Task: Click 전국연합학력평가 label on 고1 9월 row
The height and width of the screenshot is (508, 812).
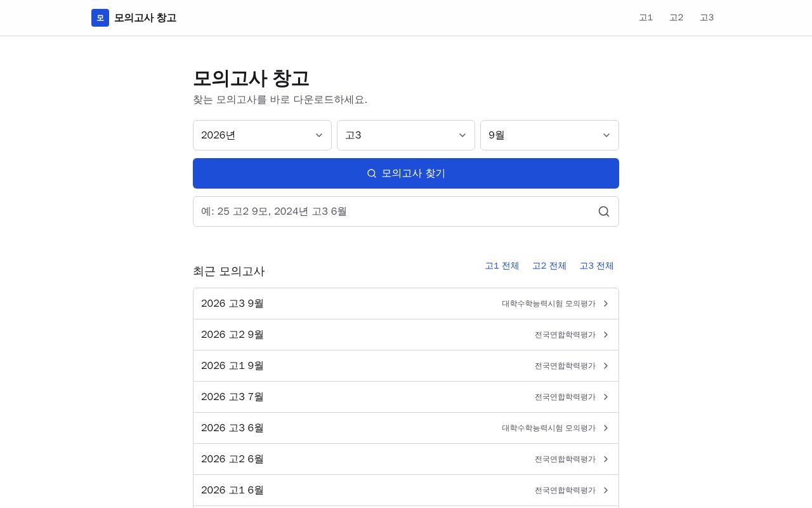Action: point(565,366)
